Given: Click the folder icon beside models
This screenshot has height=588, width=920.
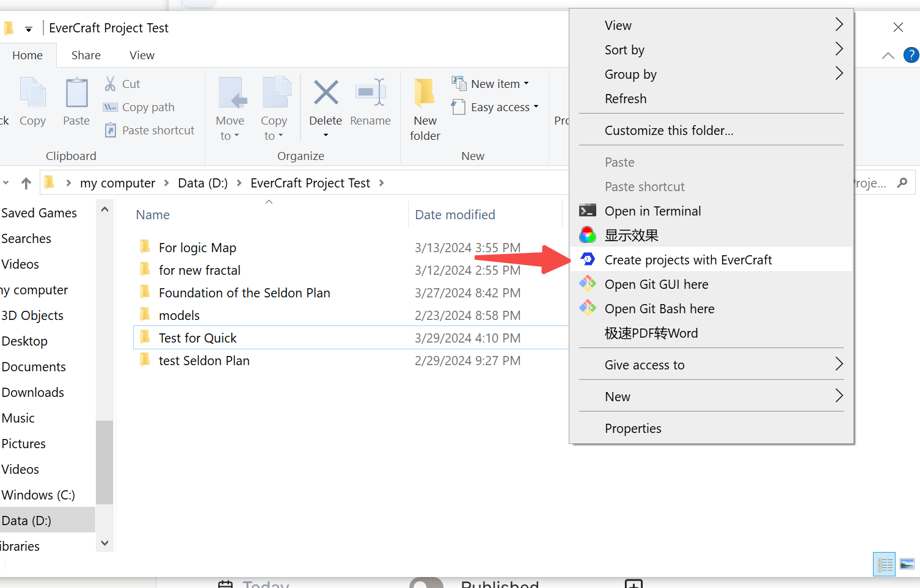Looking at the screenshot, I should pos(145,314).
